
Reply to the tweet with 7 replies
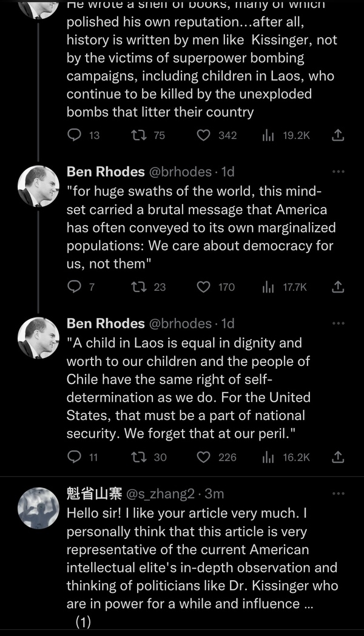74,286
